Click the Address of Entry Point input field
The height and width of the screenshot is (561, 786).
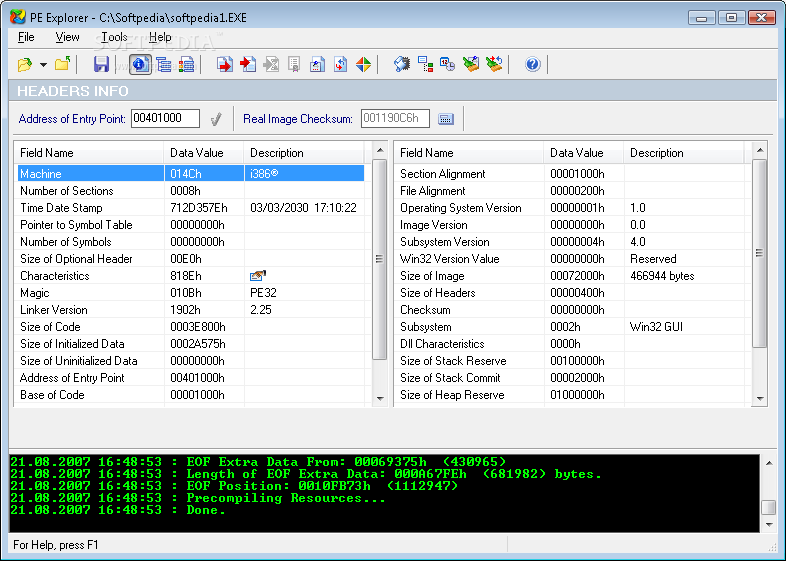click(165, 118)
